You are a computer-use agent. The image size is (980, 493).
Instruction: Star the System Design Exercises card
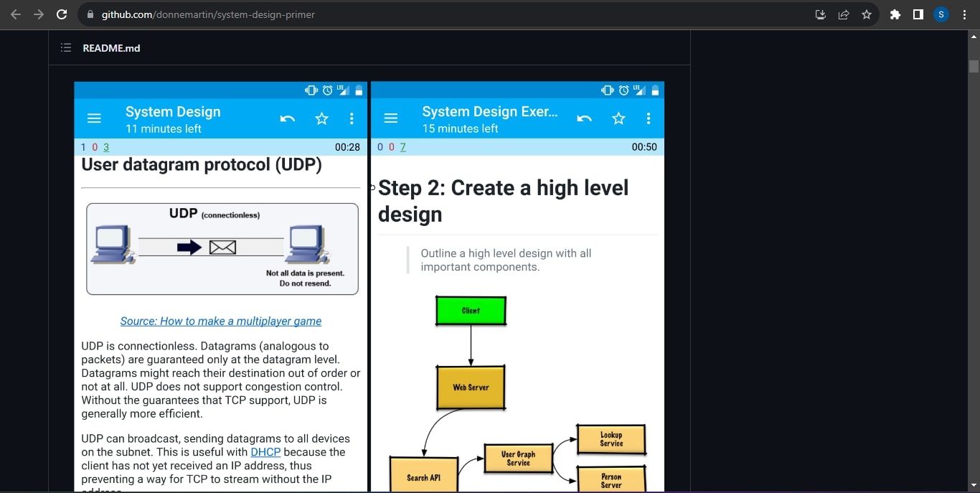point(618,118)
